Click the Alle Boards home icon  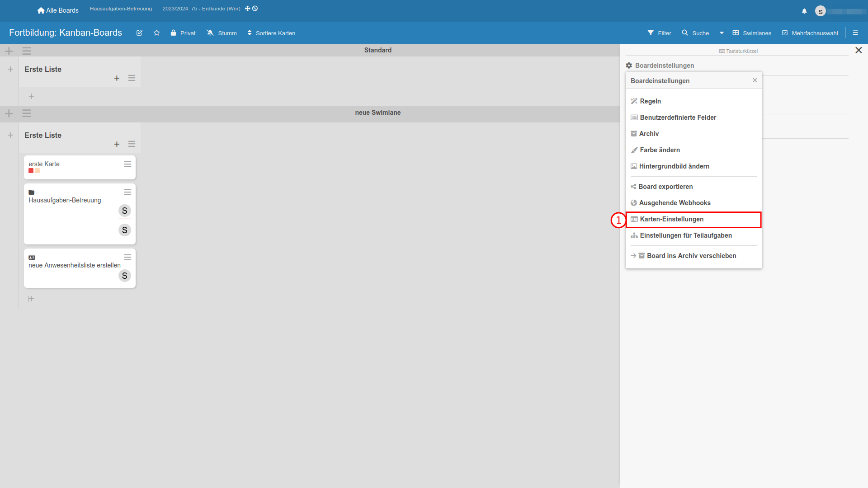pos(41,10)
